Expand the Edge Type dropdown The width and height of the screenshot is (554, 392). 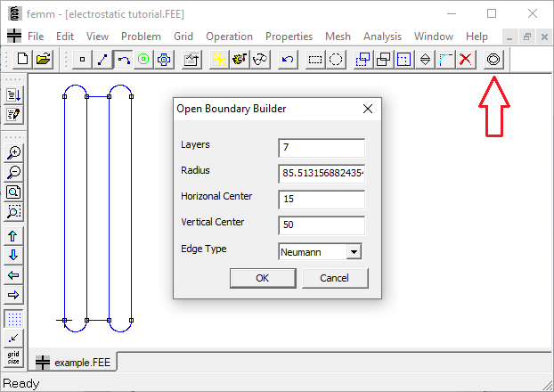click(354, 252)
